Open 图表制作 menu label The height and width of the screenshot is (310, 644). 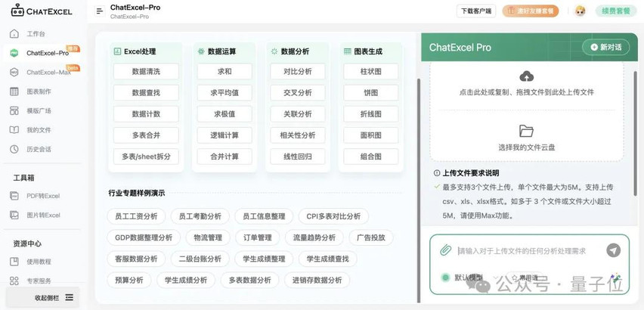(x=39, y=91)
